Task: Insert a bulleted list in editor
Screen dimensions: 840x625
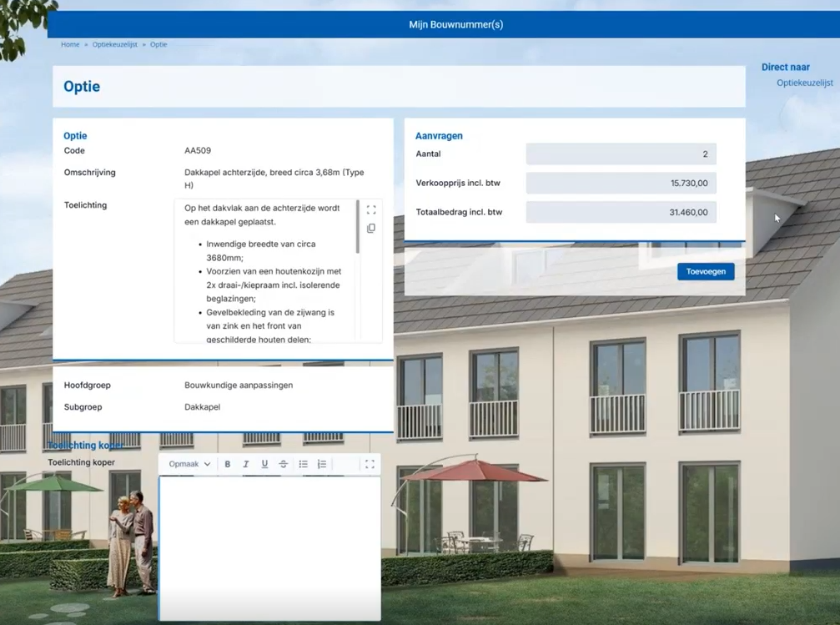Action: 303,464
